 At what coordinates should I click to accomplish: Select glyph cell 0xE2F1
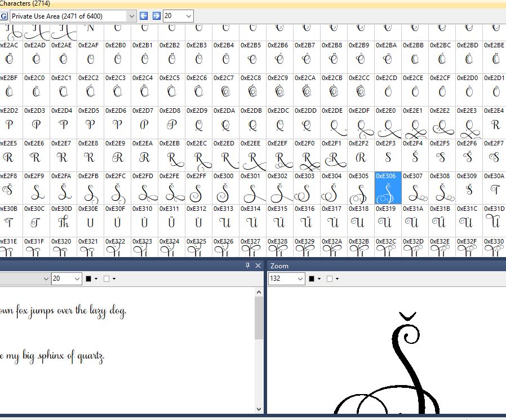(334, 155)
